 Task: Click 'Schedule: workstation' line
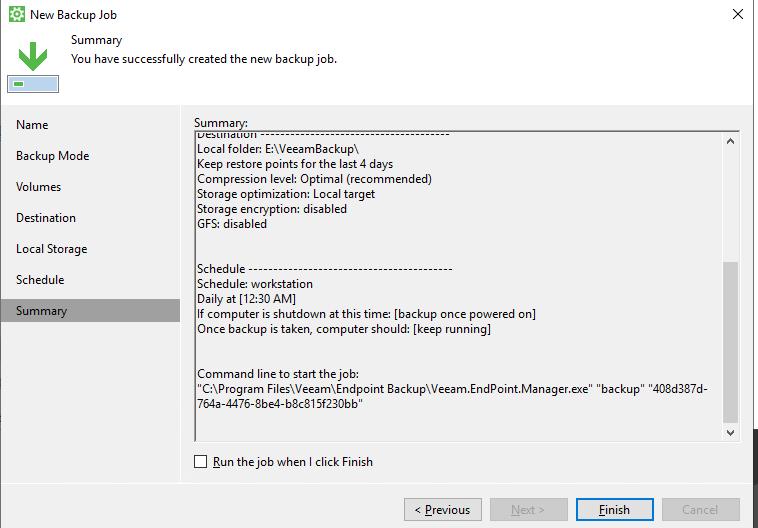pyautogui.click(x=255, y=284)
